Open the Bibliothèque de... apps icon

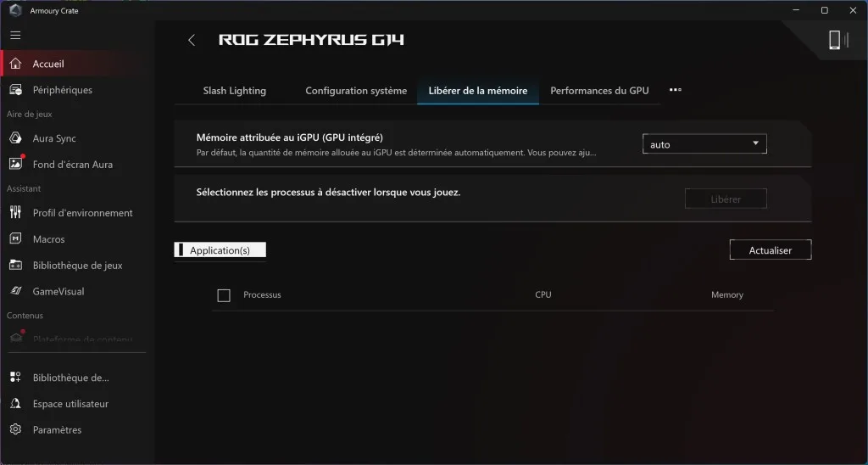(x=15, y=378)
